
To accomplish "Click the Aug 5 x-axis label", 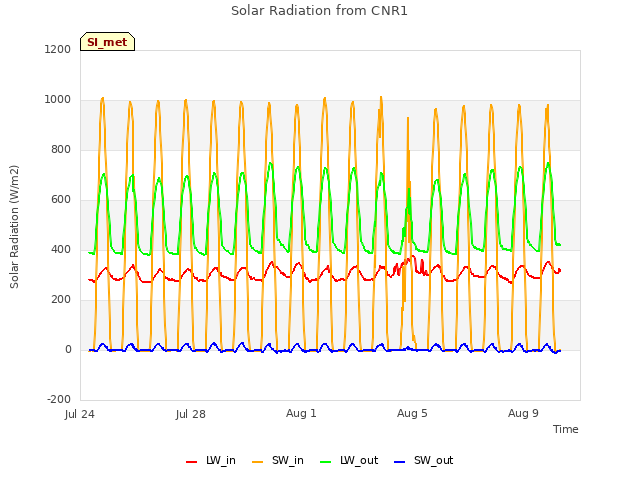I will coord(412,413).
